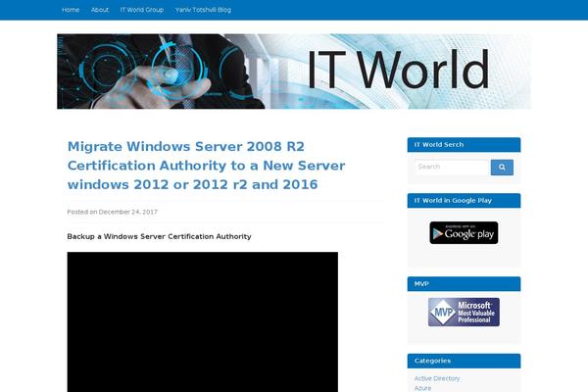Visit Yaniv Totshvili Blog link

click(203, 10)
